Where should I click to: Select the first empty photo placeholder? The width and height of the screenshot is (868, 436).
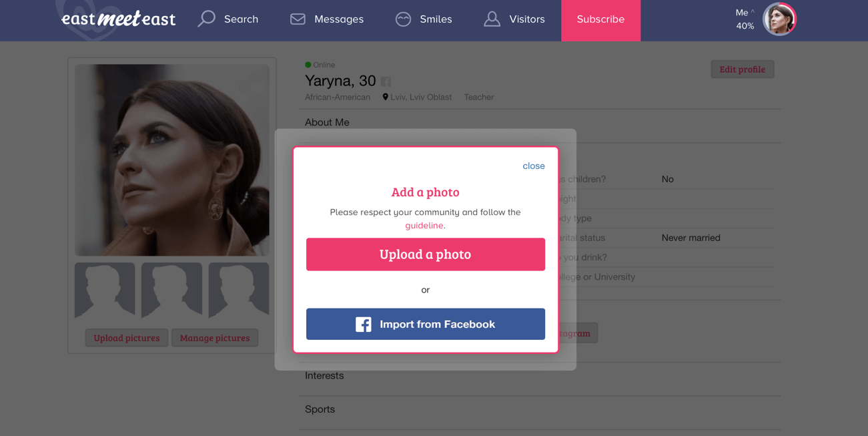pyautogui.click(x=105, y=290)
